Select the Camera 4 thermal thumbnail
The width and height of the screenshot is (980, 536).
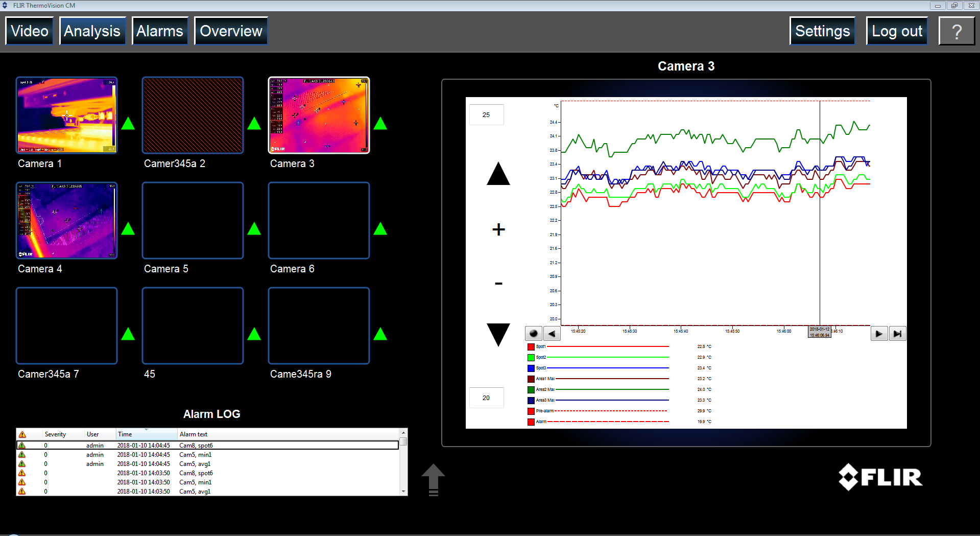point(67,220)
